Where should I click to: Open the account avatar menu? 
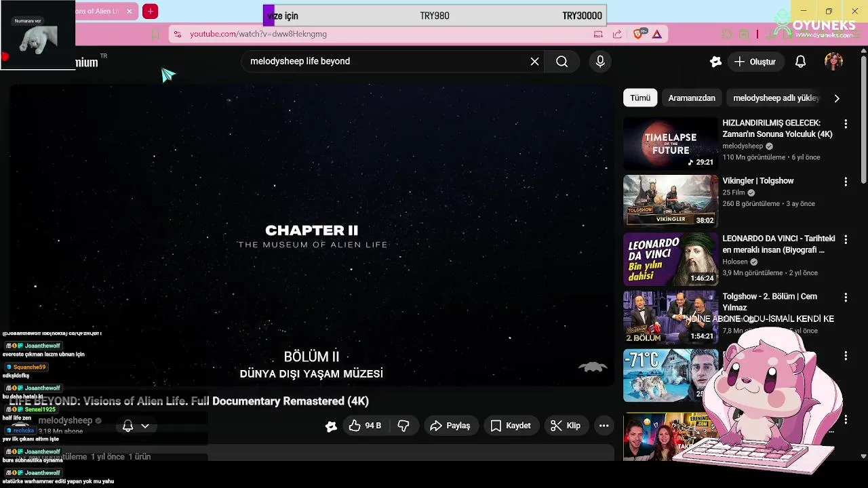833,62
